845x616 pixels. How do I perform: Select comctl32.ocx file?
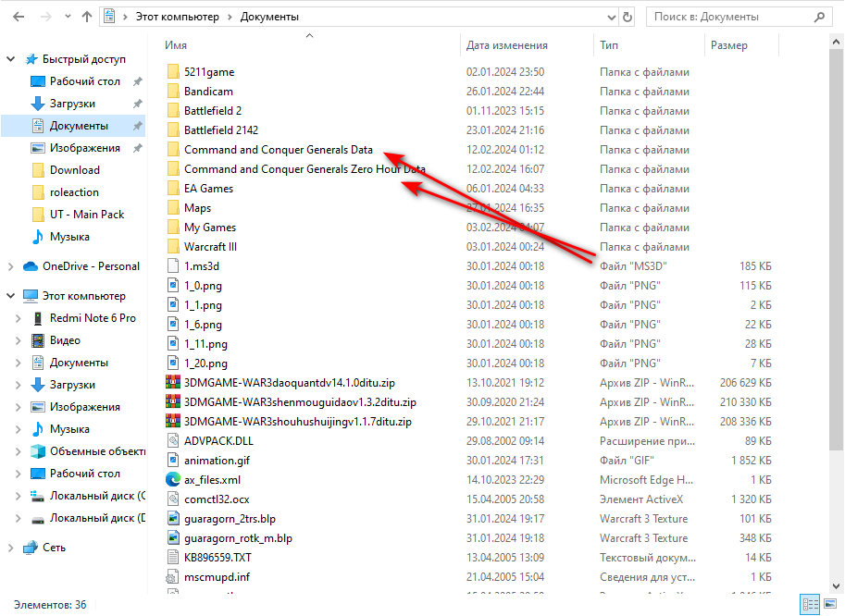(217, 499)
